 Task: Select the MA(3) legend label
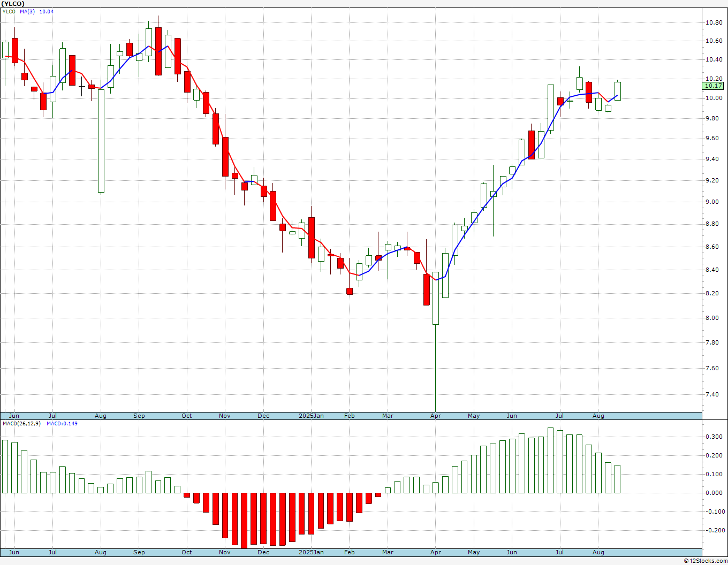coord(27,11)
